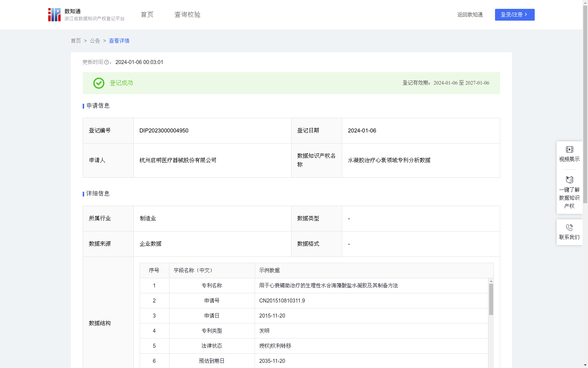Image resolution: width=588 pixels, height=368 pixels.
Task: Click the inner data-structure table scrollbar thumb
Action: click(x=491, y=299)
